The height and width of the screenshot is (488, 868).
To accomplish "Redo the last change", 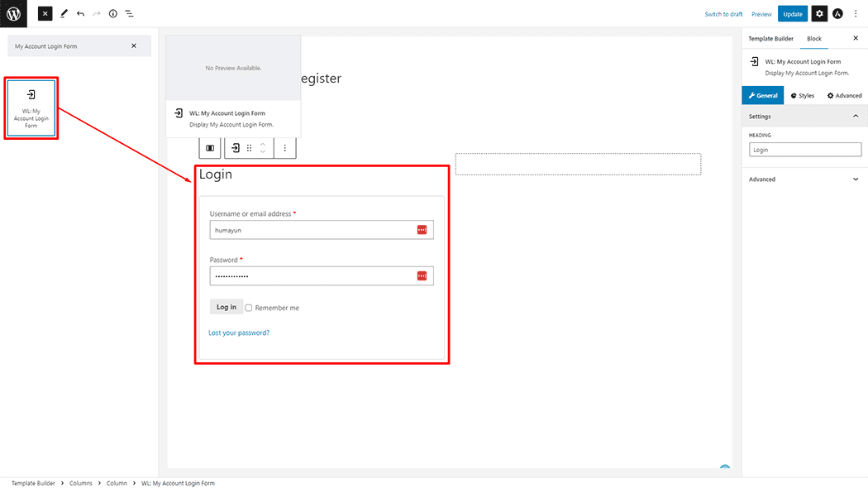I will click(97, 13).
